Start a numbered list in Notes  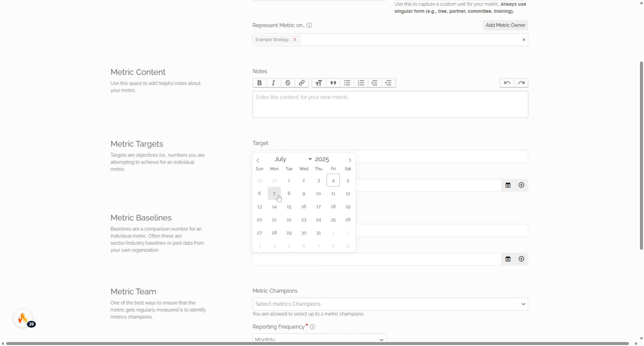(361, 83)
